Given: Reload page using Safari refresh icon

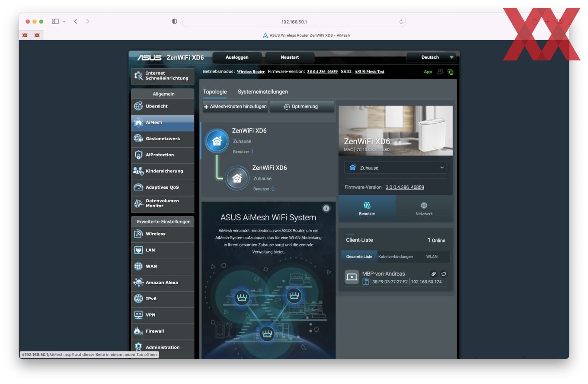Looking at the screenshot, I should tap(401, 22).
